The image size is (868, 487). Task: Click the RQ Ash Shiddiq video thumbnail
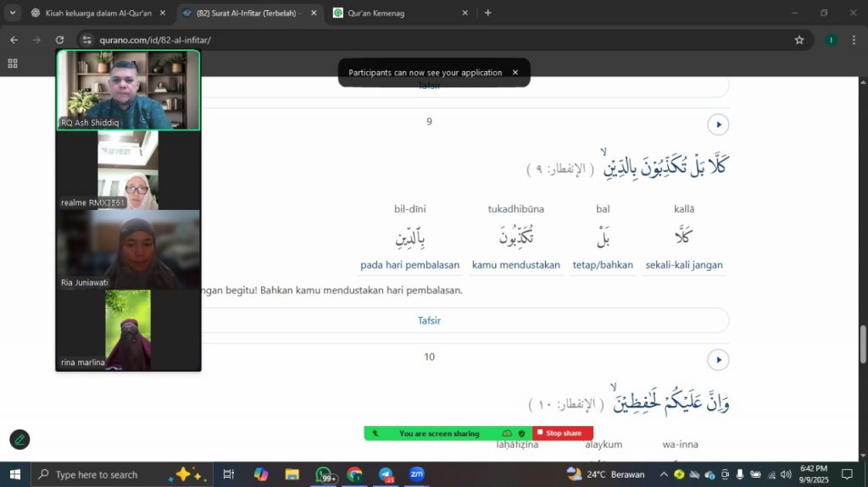[x=128, y=90]
